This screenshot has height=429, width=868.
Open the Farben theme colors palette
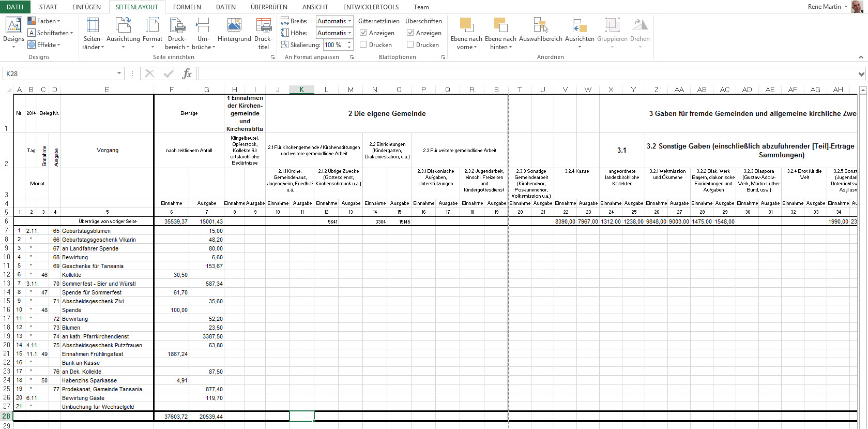coord(44,21)
